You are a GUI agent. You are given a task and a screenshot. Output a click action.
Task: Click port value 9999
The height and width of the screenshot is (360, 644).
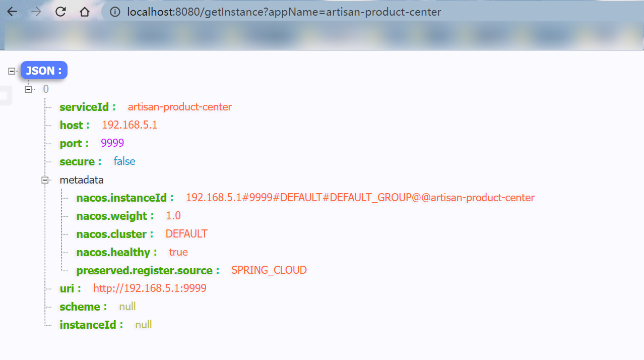point(112,143)
